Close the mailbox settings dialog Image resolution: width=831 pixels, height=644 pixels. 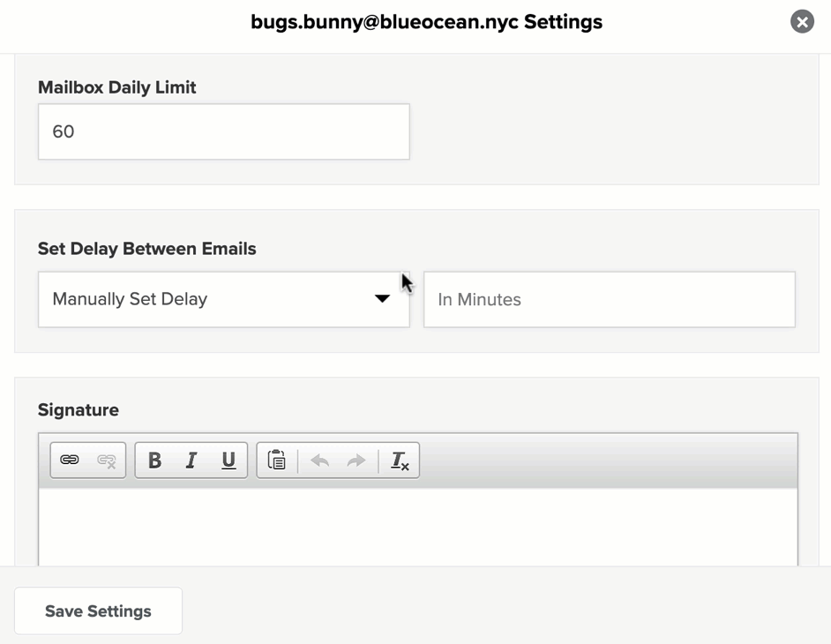click(x=802, y=22)
